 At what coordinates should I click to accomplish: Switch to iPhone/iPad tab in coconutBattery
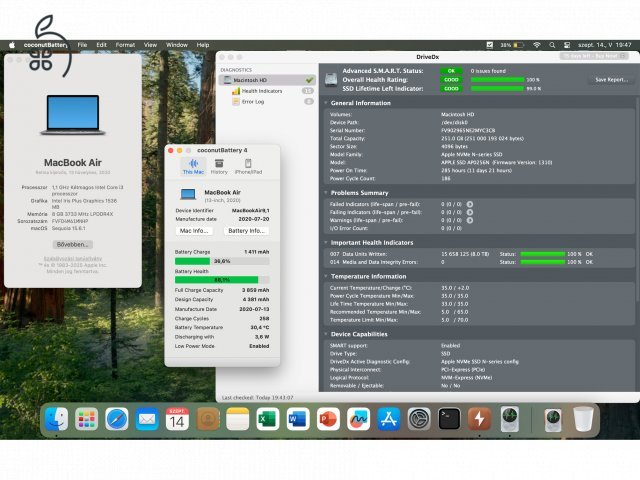pyautogui.click(x=248, y=167)
